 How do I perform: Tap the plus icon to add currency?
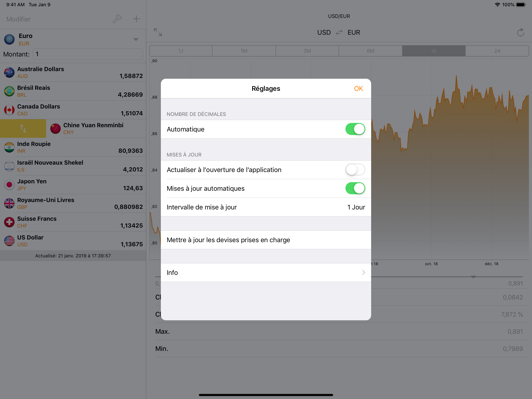136,19
